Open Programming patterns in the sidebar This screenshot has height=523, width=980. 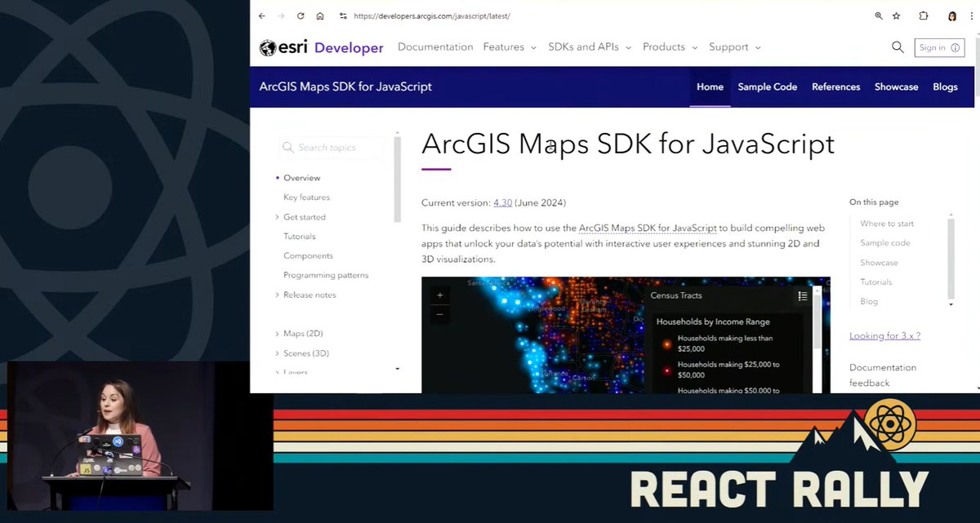click(326, 276)
